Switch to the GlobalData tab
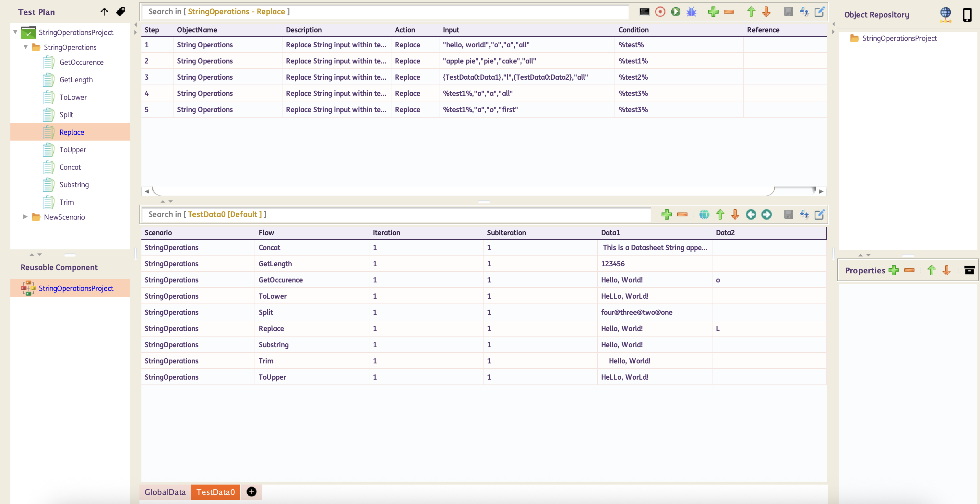Screen dimensions: 980x504 point(165,492)
